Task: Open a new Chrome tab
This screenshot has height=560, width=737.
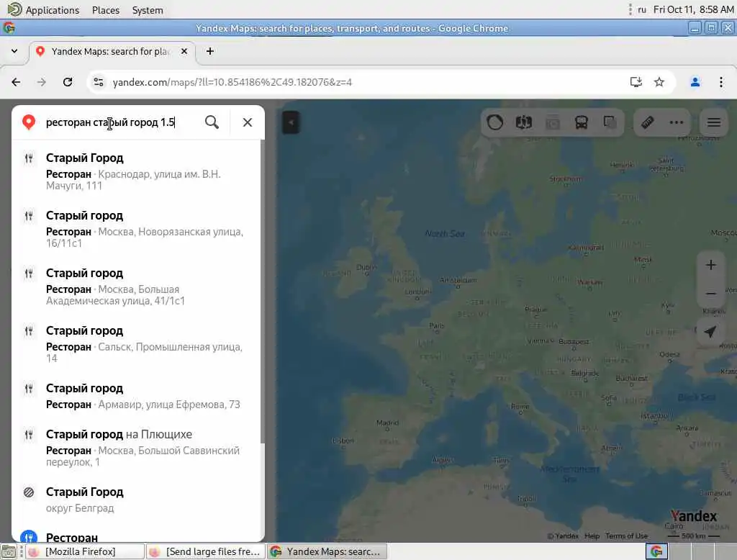Action: (x=210, y=51)
